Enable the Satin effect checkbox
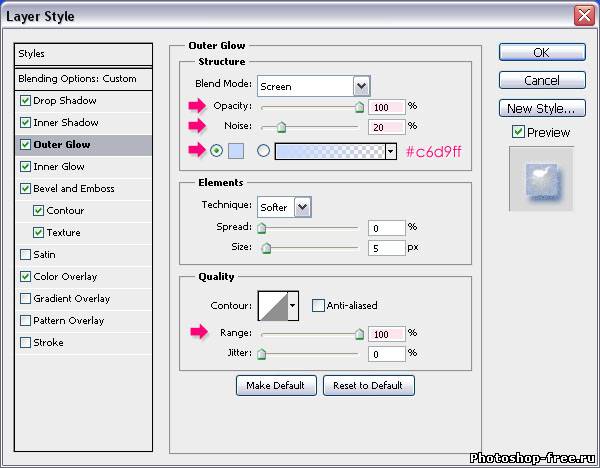The height and width of the screenshot is (468, 600). (25, 255)
